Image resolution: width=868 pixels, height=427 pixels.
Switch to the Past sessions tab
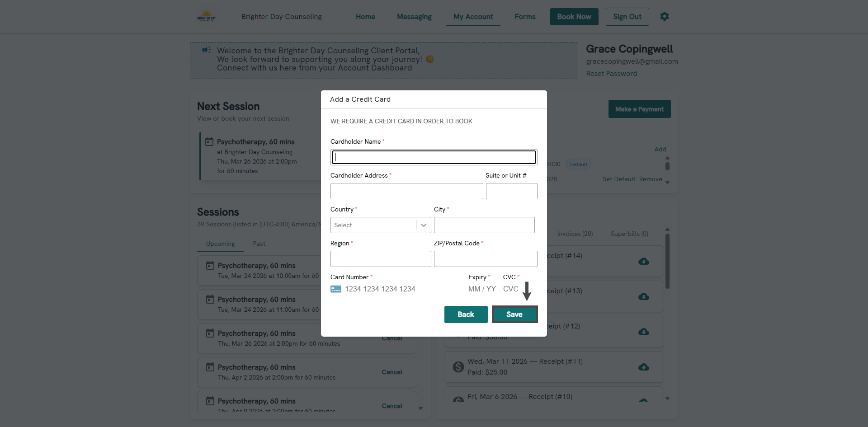(x=259, y=244)
